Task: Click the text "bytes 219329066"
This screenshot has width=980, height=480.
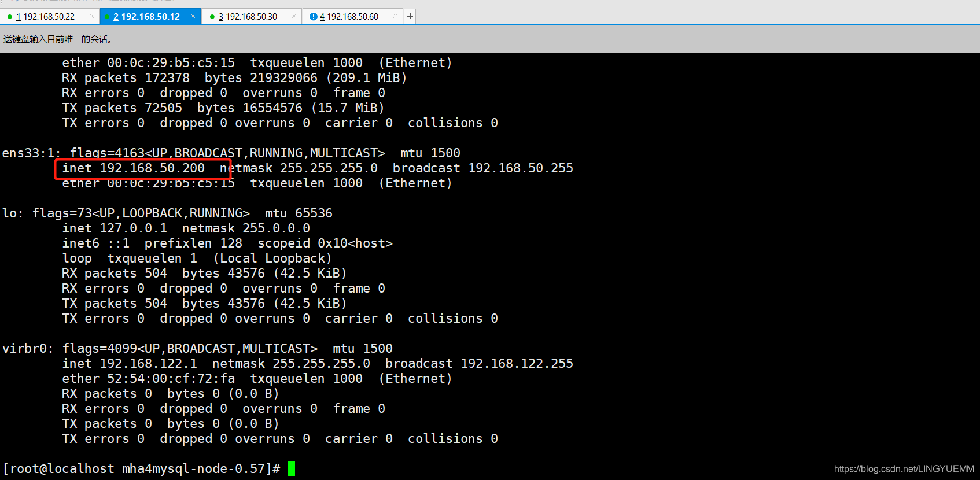Action: coord(261,78)
